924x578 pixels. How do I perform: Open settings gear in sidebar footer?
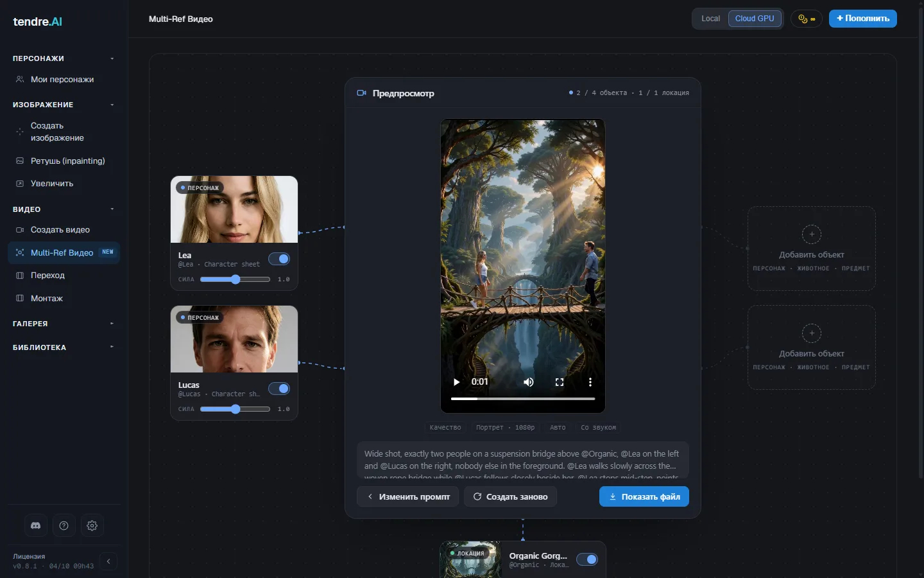92,525
